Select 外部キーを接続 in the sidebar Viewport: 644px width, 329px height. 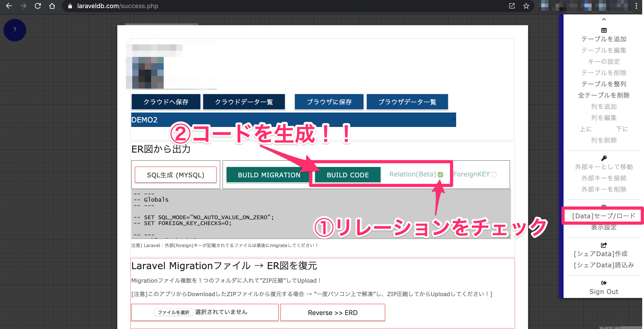tap(604, 178)
